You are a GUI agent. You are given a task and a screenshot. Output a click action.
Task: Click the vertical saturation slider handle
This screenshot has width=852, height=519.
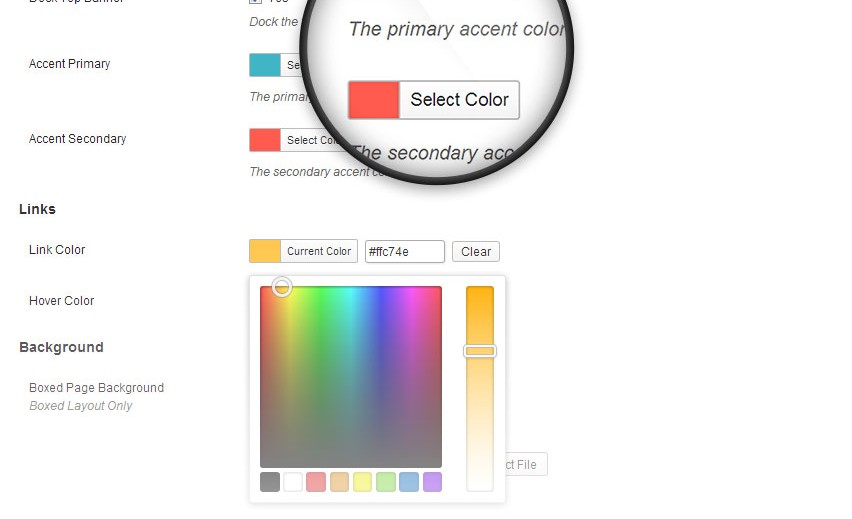point(480,351)
